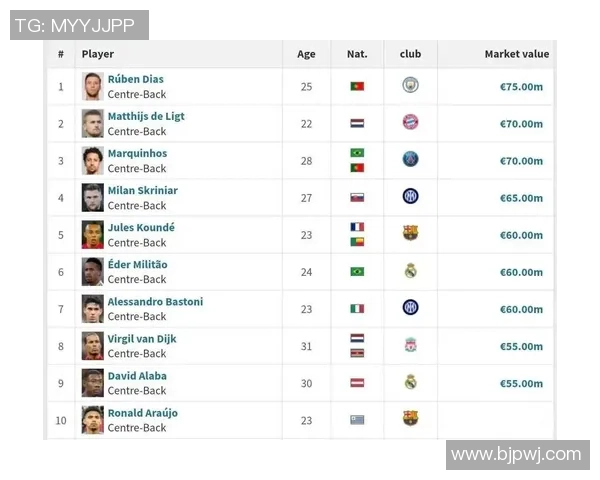Click David Alaba portrait thumbnail
Viewport: 600px width, 480px height.
(93, 382)
